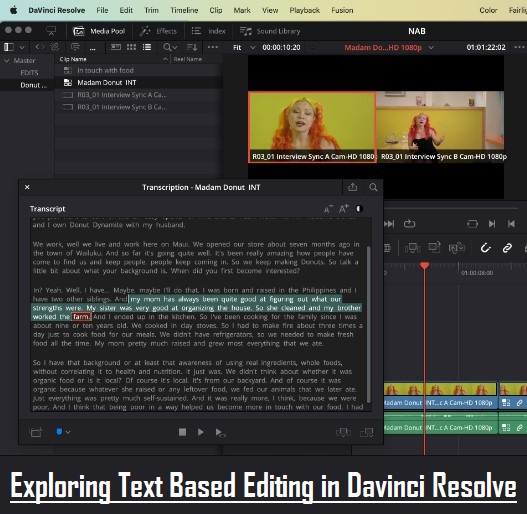Open the Playback menu
Screen dimensions: 527x514
coord(305,10)
